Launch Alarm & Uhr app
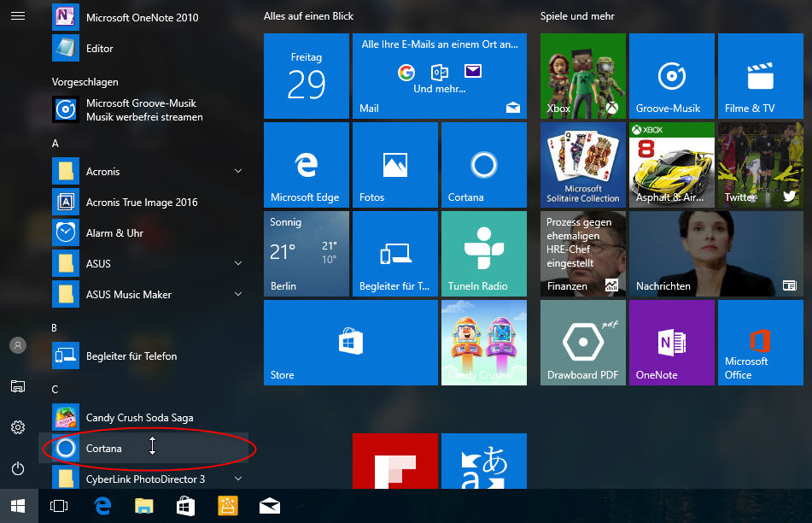Screen dimensions: 812x523 [x=144, y=232]
